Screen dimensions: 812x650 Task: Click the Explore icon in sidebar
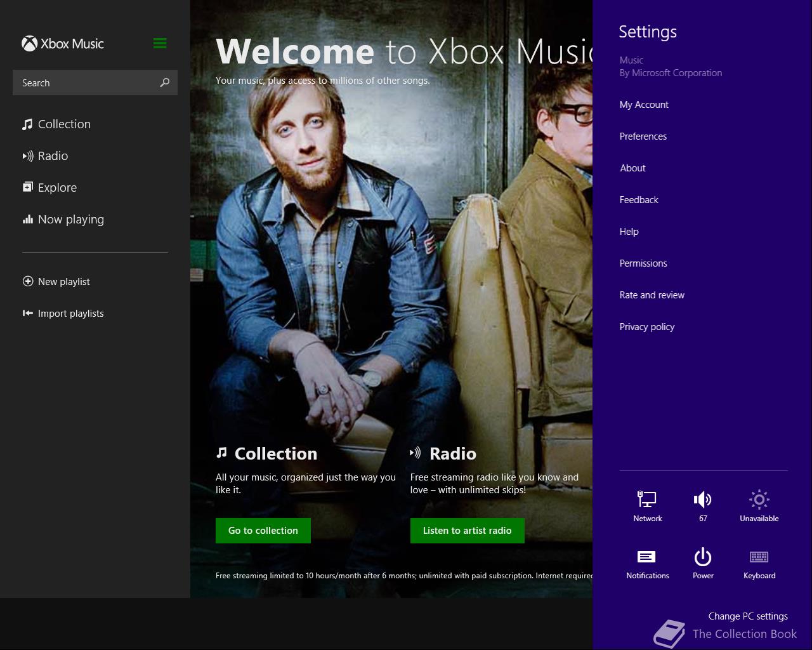(x=28, y=187)
